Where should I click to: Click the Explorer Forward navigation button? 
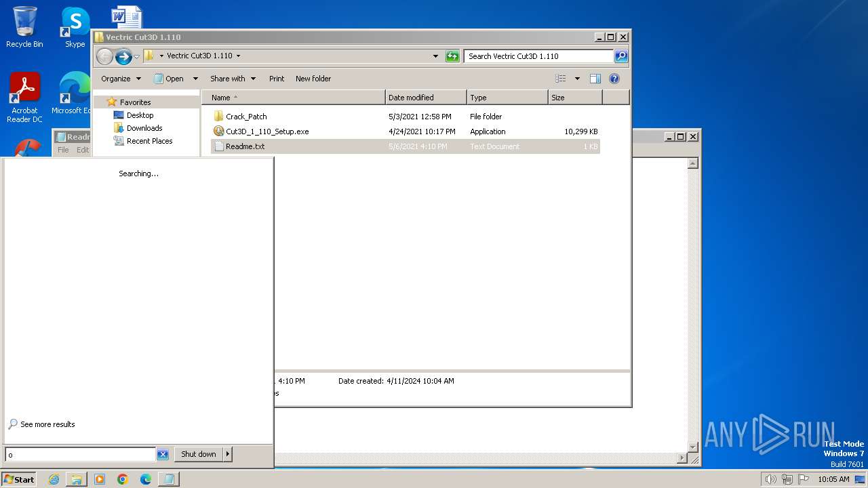click(123, 56)
